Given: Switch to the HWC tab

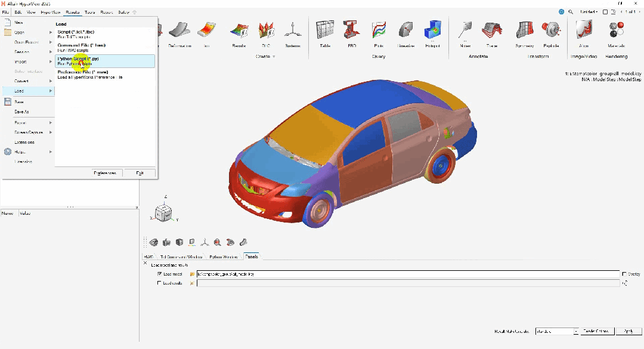Looking at the screenshot, I should [148, 257].
